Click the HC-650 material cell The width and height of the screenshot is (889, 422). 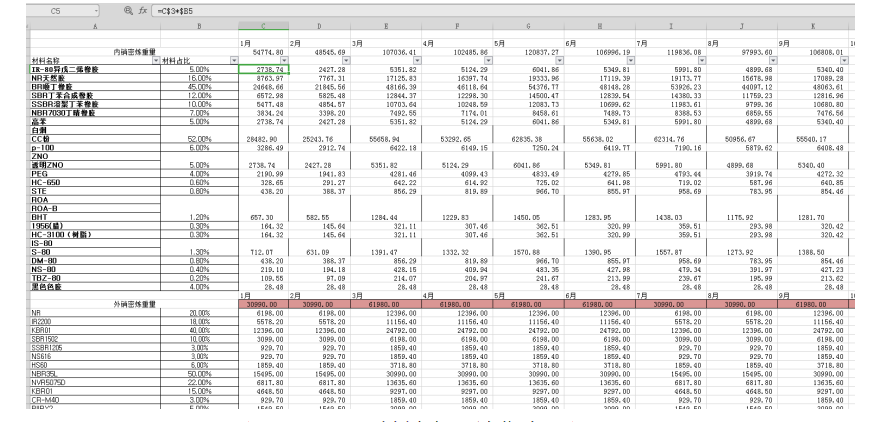click(x=95, y=182)
